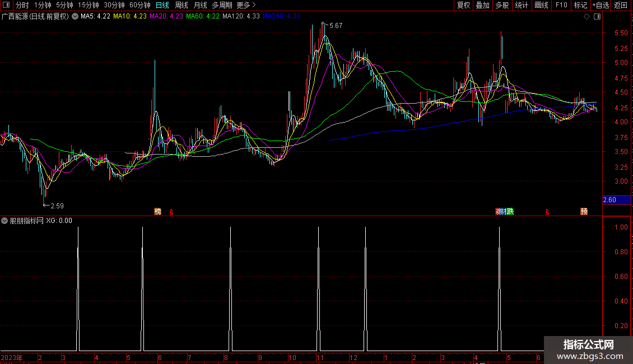Click the 2.59 low price annotation

tap(57, 206)
